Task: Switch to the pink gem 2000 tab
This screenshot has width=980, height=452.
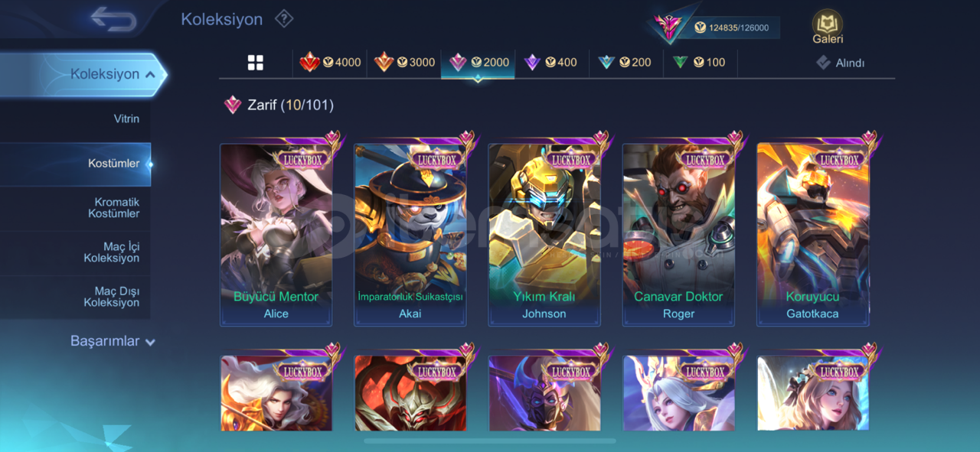Action: click(x=479, y=63)
